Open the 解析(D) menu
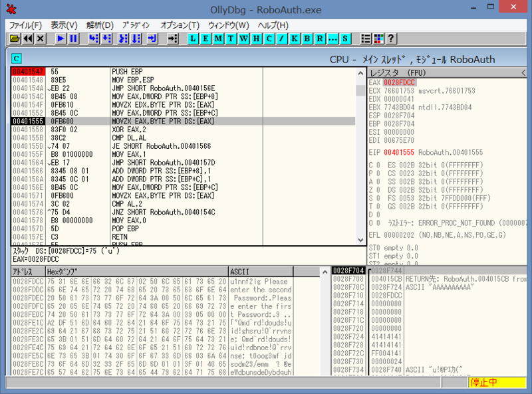This screenshot has height=394, width=532. pos(100,25)
